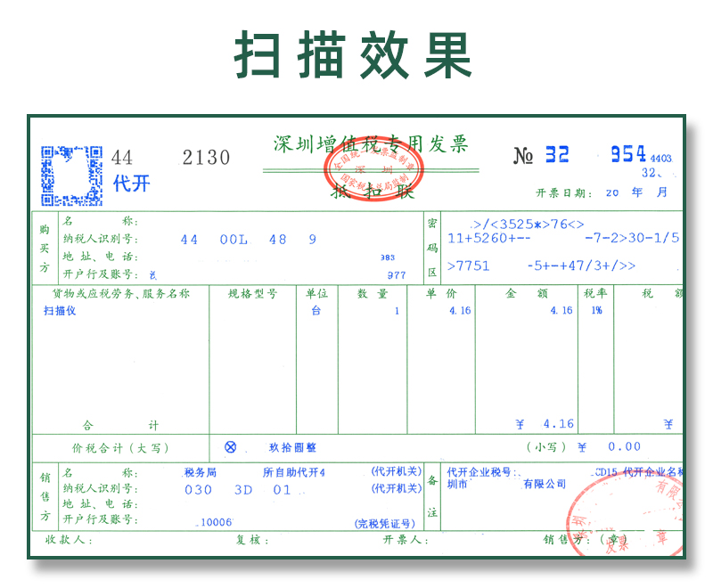Screen dimensions: 713x588
Task: Select the 4.16 value under 单价
Action: pos(460,311)
